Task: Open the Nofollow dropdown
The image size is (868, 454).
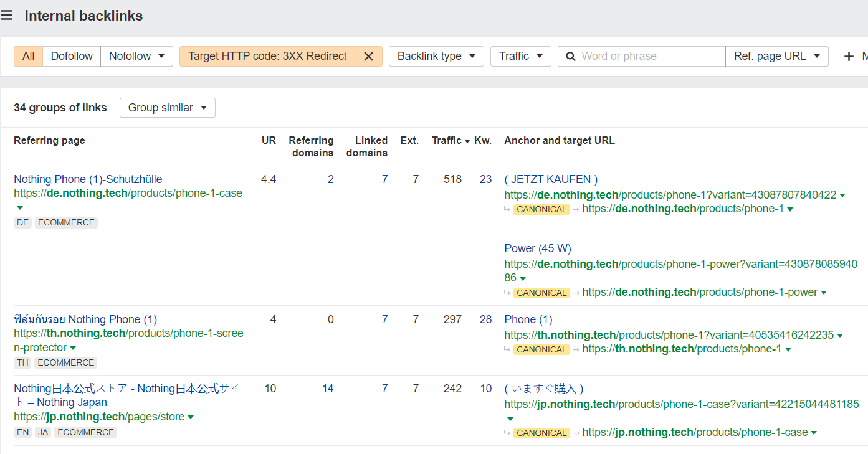Action: [136, 56]
